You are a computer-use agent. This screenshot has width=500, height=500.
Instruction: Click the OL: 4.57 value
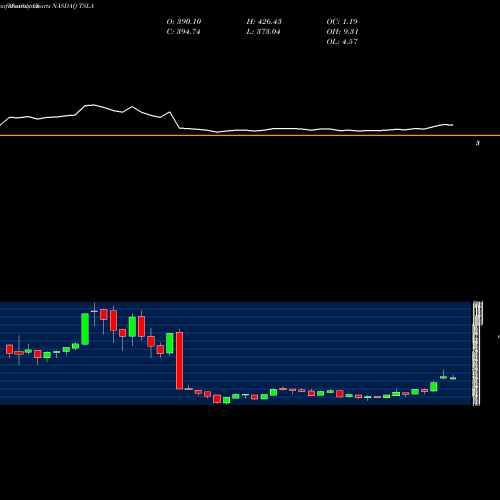click(342, 42)
